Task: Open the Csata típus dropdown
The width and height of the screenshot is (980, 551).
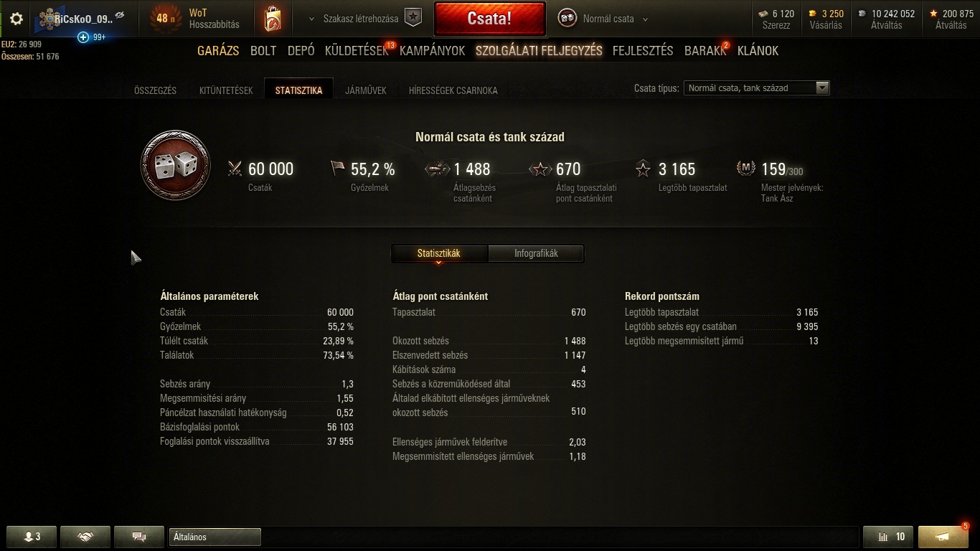Action: (x=757, y=88)
